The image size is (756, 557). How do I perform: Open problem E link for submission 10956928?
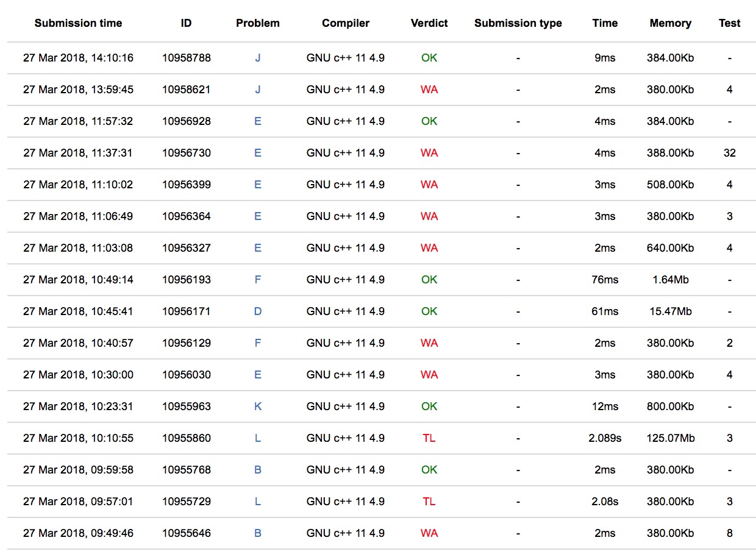pyautogui.click(x=257, y=121)
